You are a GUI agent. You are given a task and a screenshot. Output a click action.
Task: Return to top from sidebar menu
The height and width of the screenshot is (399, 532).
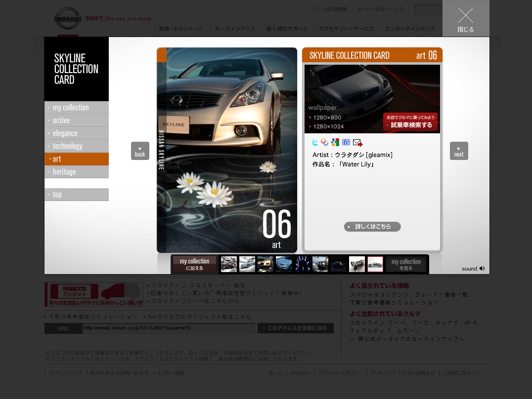coord(77,195)
